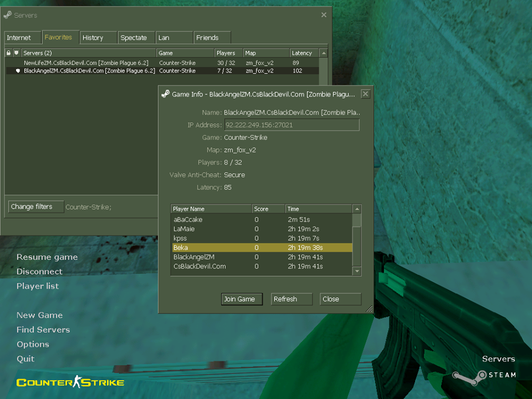Sort server list by Map column

[x=266, y=53]
